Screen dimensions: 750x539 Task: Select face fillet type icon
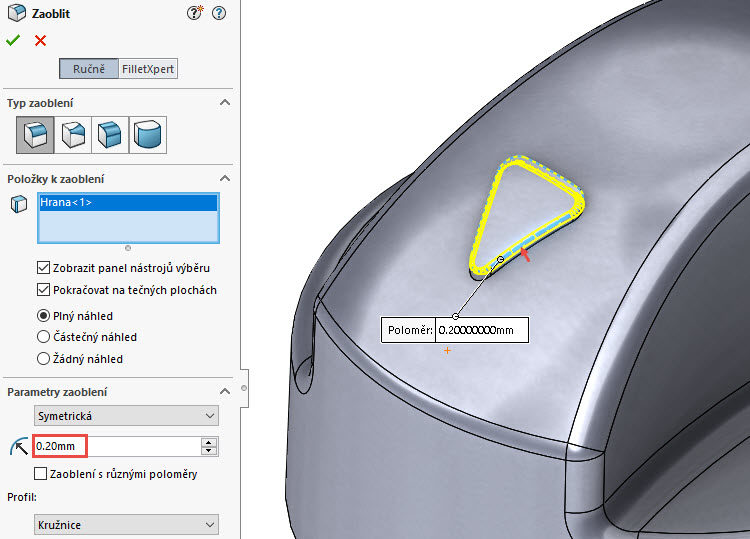coord(110,135)
